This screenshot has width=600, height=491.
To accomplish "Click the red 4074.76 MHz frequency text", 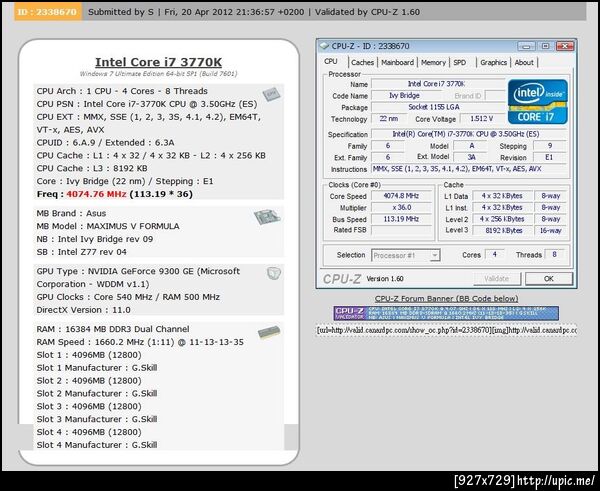I will (96, 194).
